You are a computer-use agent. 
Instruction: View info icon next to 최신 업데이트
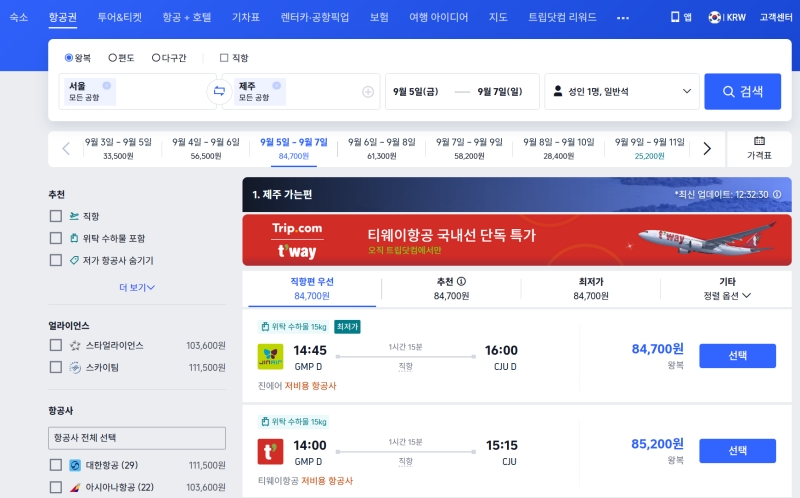(x=777, y=194)
